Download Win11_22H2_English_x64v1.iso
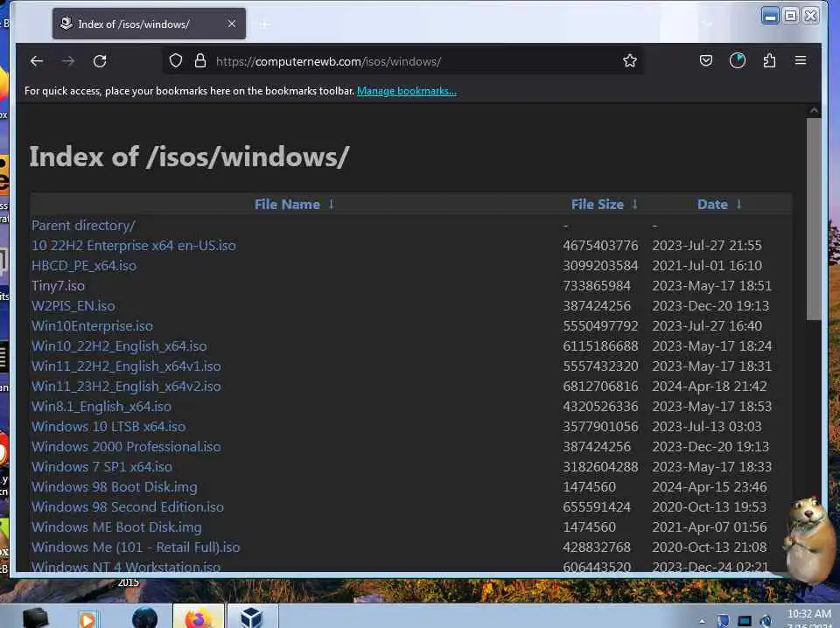Image resolution: width=840 pixels, height=628 pixels. pos(126,366)
